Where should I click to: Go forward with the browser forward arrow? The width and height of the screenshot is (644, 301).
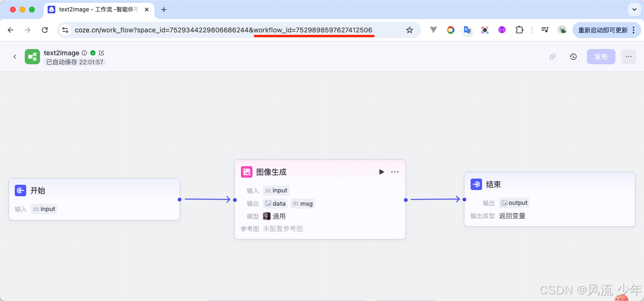tap(28, 30)
